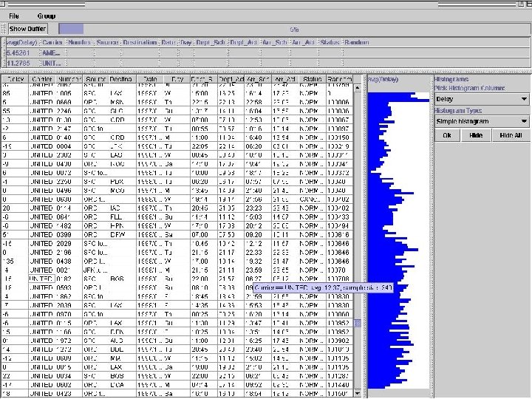This screenshot has width=532, height=399.
Task: Click the Delay column header in the table
Action: coord(15,79)
